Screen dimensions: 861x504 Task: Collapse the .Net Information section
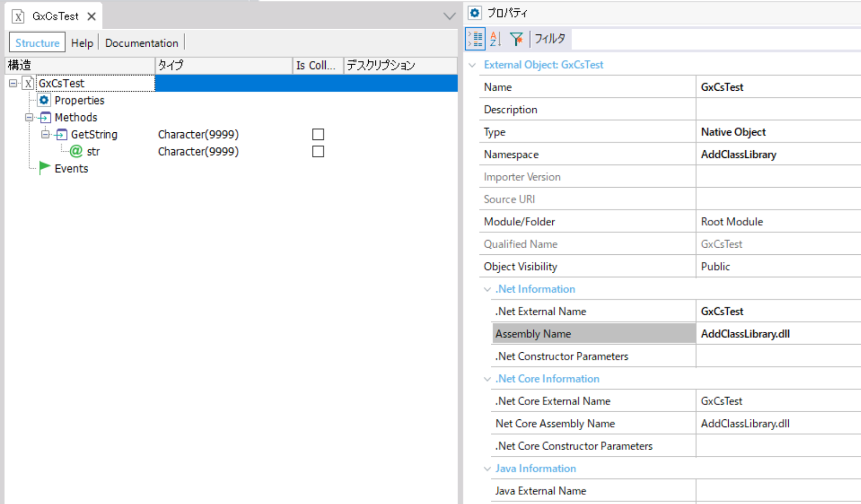tap(487, 289)
